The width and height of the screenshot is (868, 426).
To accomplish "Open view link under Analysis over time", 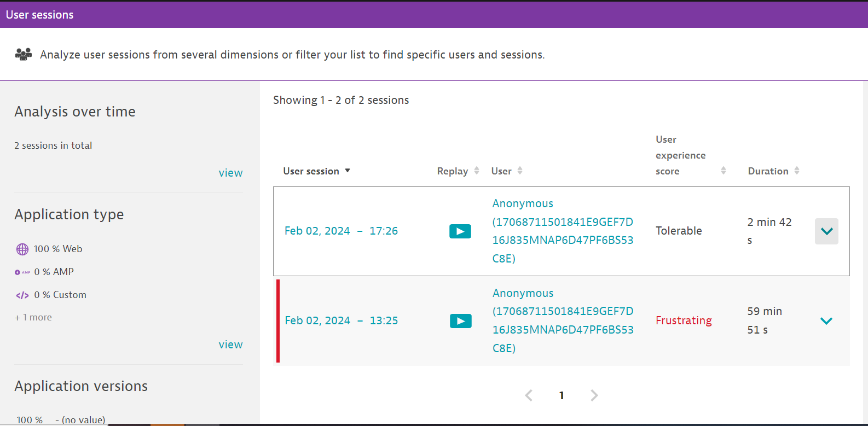I will pos(230,173).
